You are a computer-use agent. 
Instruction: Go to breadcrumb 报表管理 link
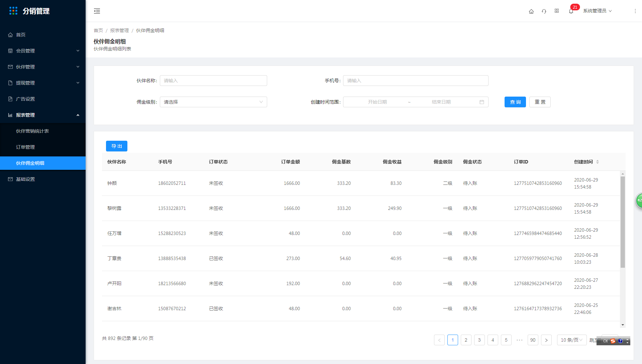point(119,30)
